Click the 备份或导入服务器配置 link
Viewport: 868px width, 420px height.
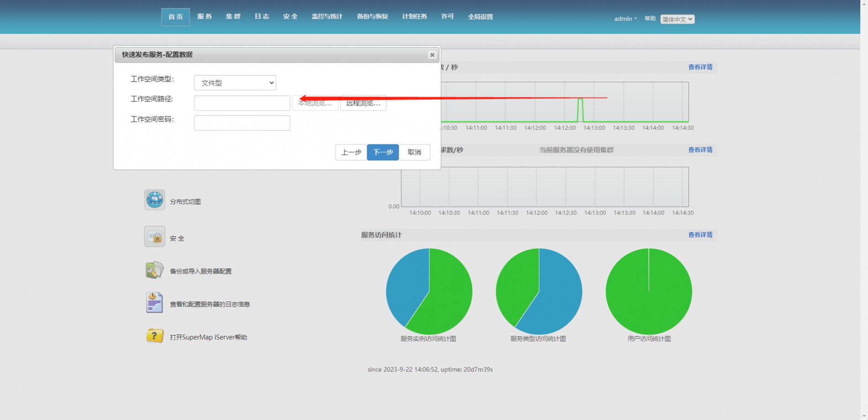coord(201,271)
